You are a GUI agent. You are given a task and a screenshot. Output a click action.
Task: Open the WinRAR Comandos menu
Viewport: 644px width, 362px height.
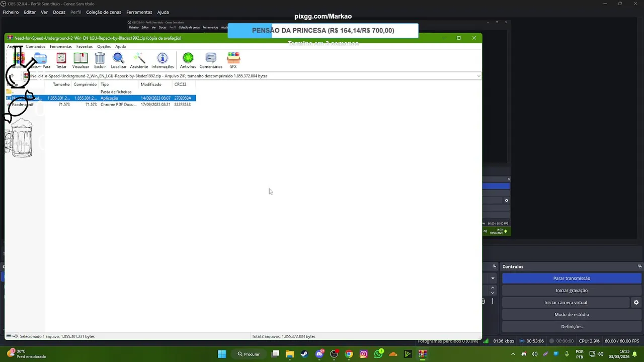pyautogui.click(x=36, y=46)
